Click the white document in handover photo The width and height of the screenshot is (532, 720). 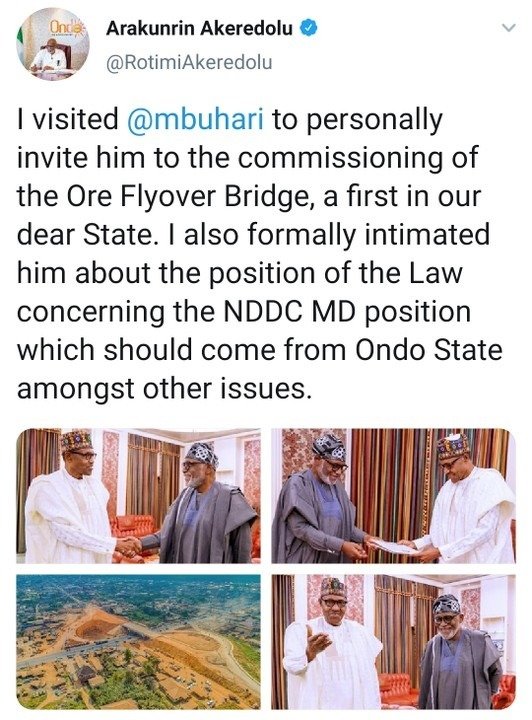pyautogui.click(x=396, y=547)
